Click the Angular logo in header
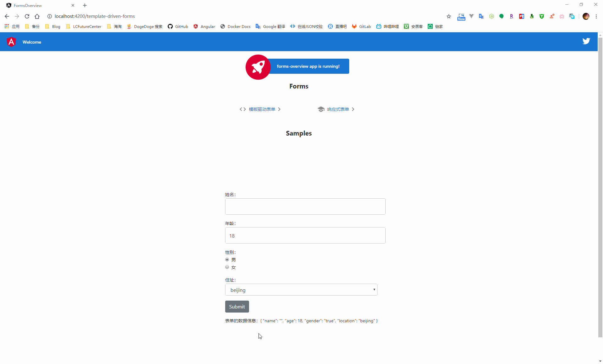Viewport: 603px width, 364px height. click(11, 42)
